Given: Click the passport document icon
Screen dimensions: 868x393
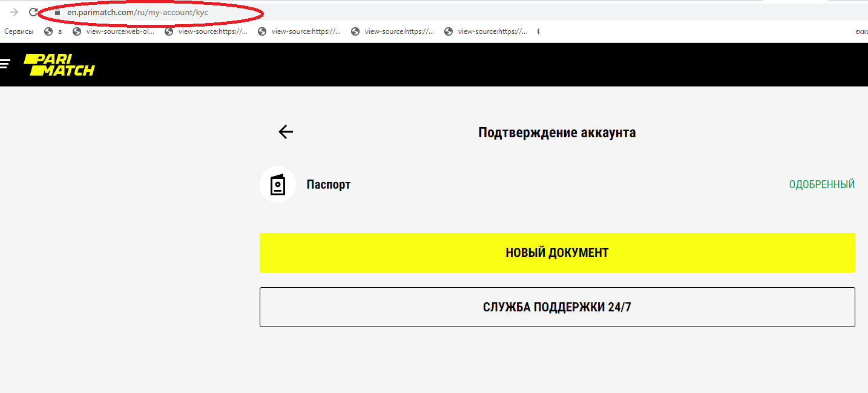Looking at the screenshot, I should coord(278,184).
